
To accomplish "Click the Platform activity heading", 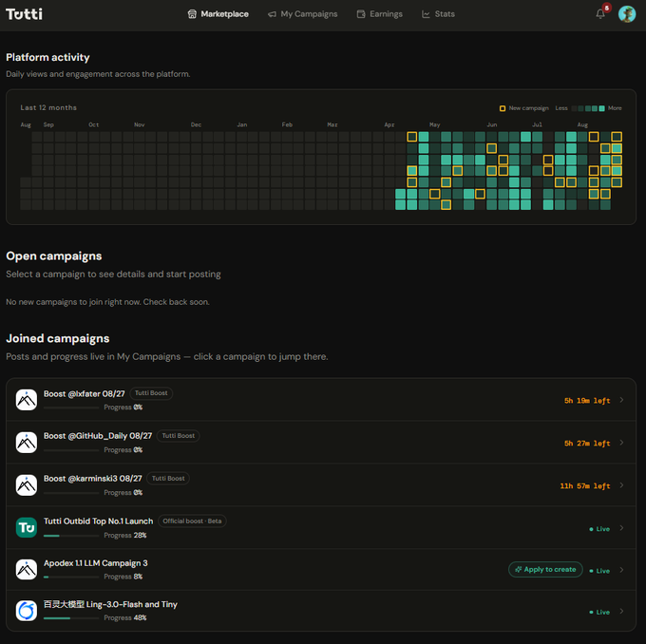I will (x=47, y=57).
